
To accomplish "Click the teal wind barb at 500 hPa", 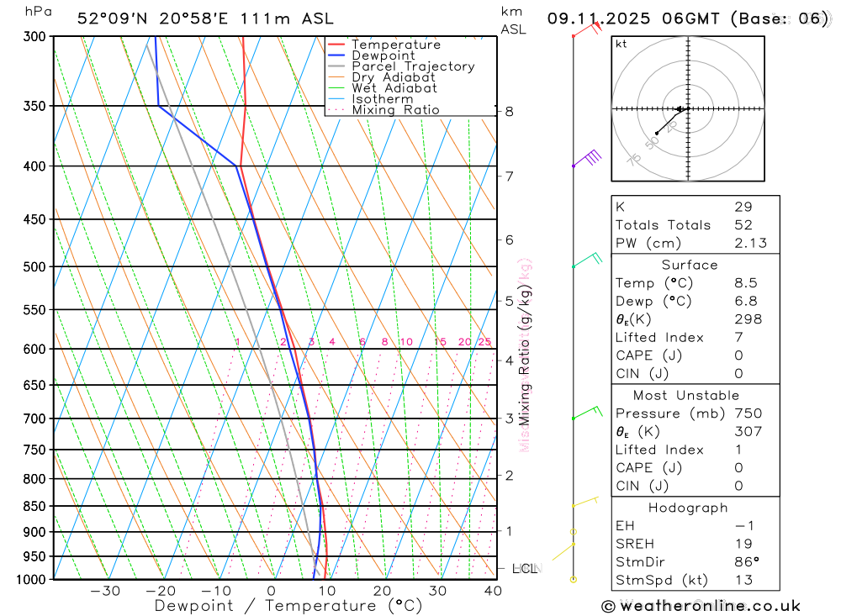I will 587,260.
